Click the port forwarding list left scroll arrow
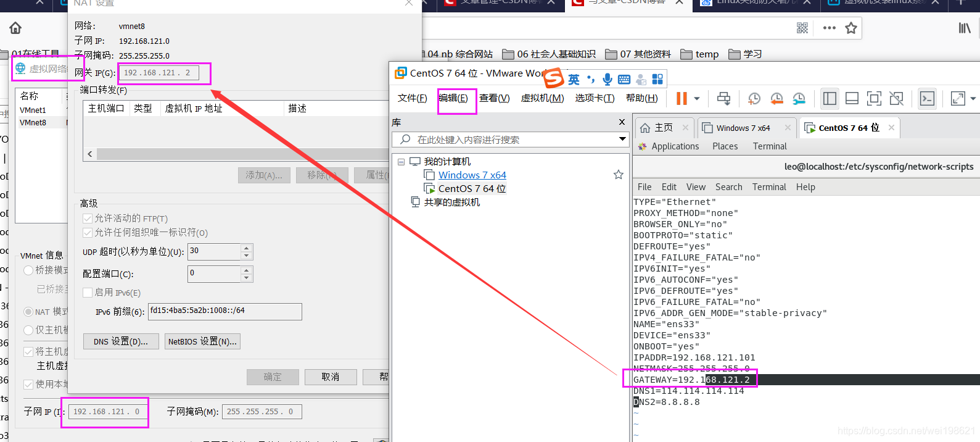 click(90, 154)
